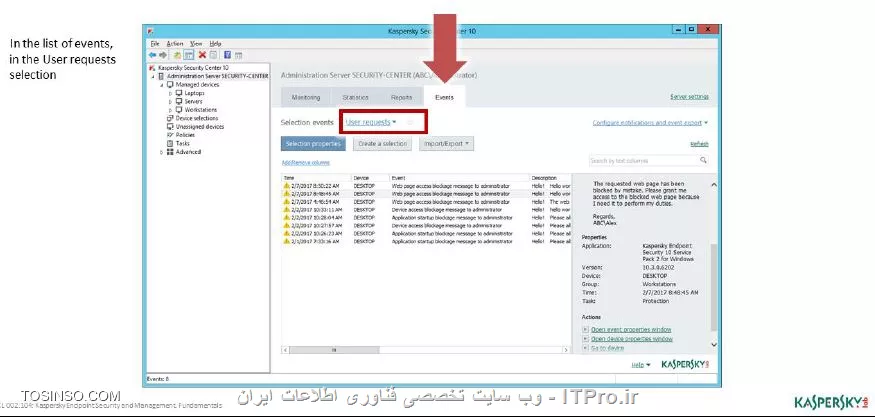
Task: Click the last toolbar icon (action pane)
Action: 238,55
